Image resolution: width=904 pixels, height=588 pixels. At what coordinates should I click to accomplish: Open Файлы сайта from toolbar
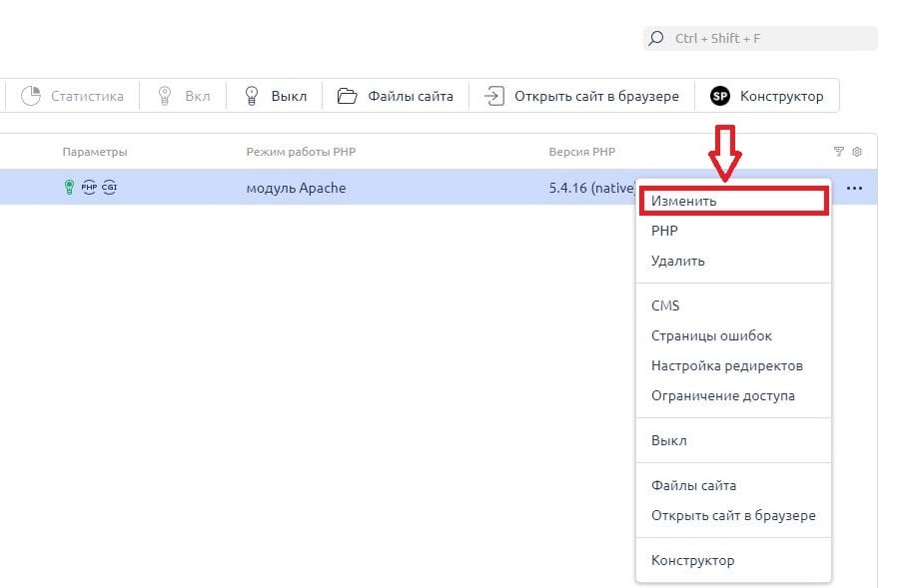coord(395,96)
